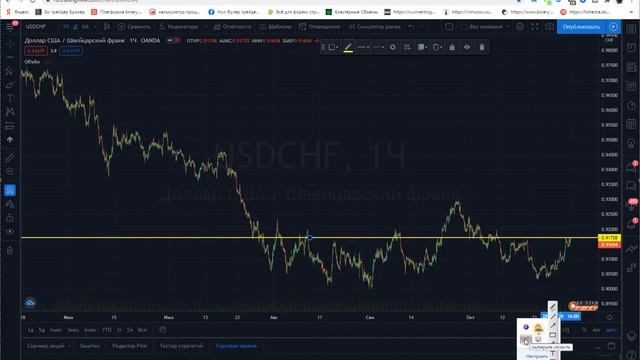Click the select area capture button

point(526,340)
